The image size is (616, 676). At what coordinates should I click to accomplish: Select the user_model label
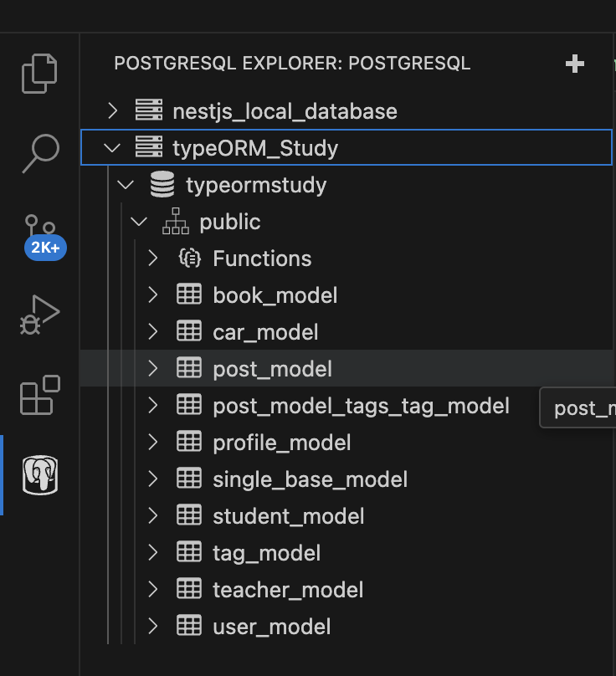tap(272, 627)
